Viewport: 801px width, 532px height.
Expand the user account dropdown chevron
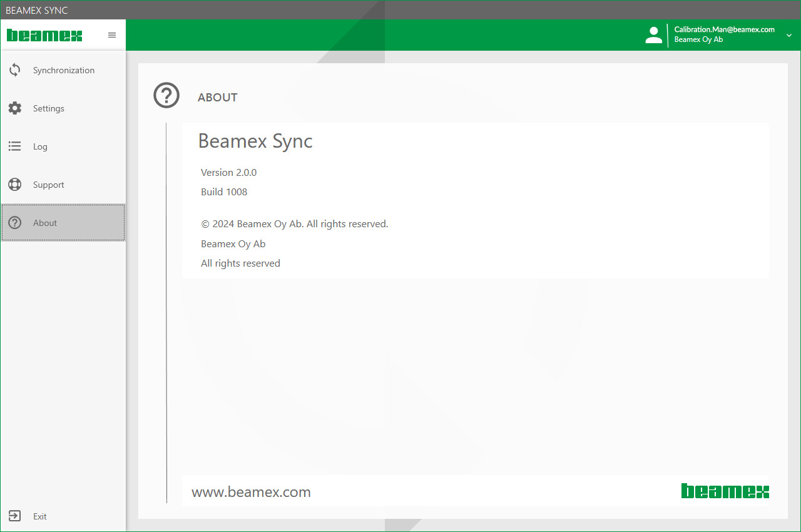point(788,36)
